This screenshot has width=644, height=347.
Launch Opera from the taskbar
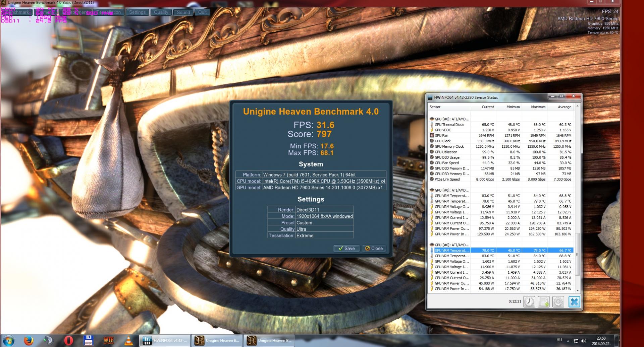(x=68, y=341)
